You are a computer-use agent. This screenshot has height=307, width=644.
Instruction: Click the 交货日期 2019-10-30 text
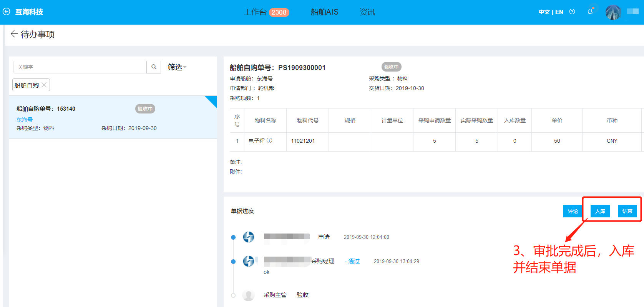(397, 88)
